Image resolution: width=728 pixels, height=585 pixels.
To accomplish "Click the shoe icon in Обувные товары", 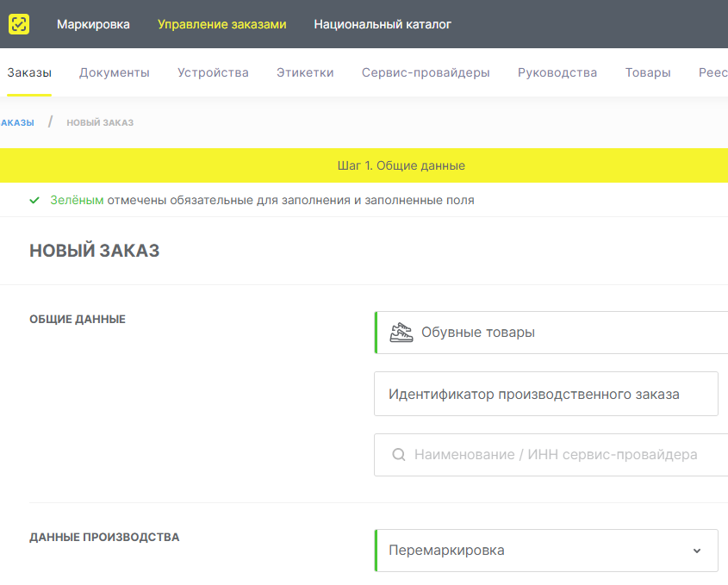I will point(401,333).
